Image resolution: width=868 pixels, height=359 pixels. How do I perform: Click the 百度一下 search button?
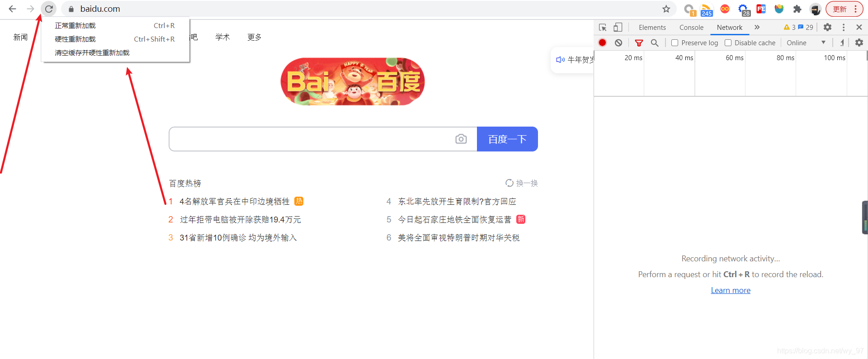pos(507,139)
